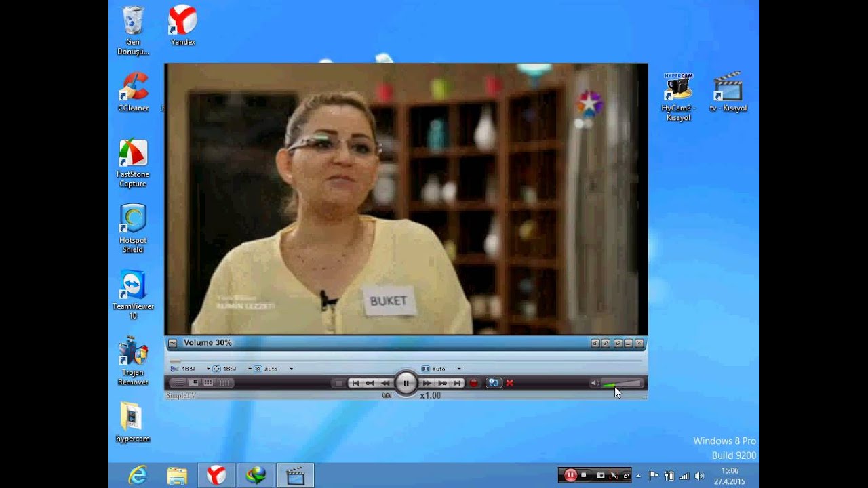Select the Recycle Bin desktop icon
Screen dimensions: 868x488
133,30
